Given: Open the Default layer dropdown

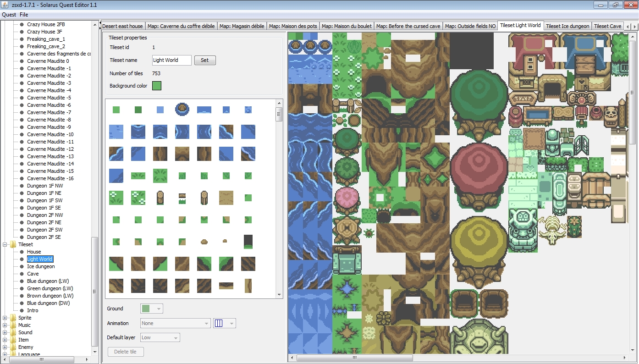Looking at the screenshot, I should tap(160, 337).
